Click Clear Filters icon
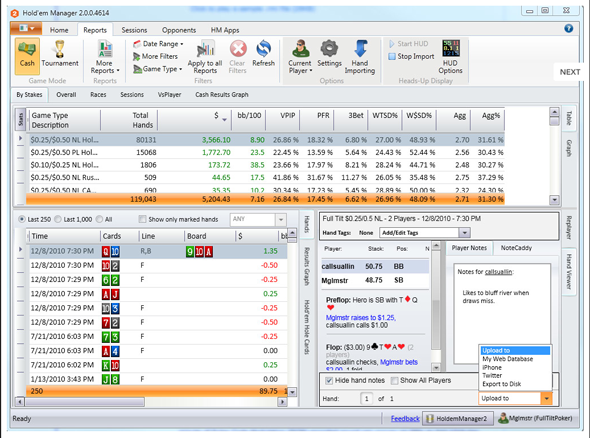Viewport: 590px width, 438px height. point(237,57)
